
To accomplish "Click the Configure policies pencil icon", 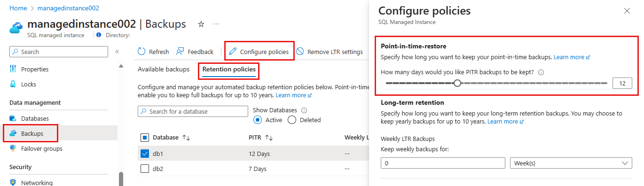I will pos(233,52).
